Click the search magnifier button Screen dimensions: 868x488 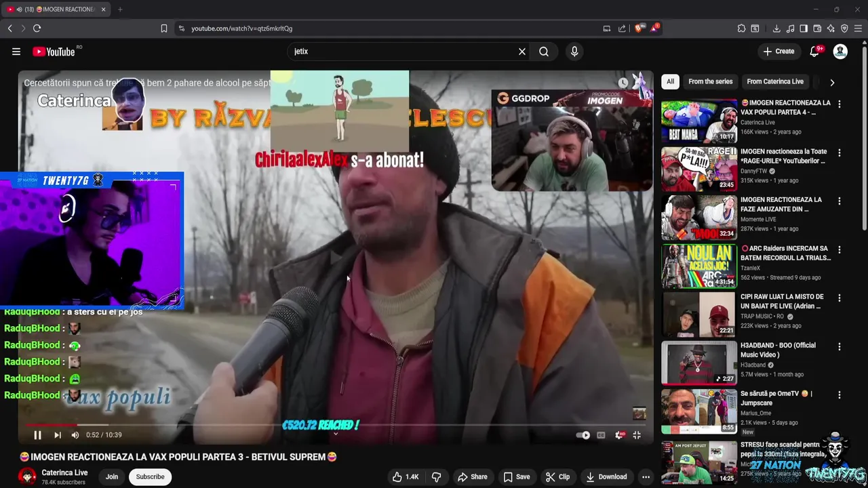(544, 52)
